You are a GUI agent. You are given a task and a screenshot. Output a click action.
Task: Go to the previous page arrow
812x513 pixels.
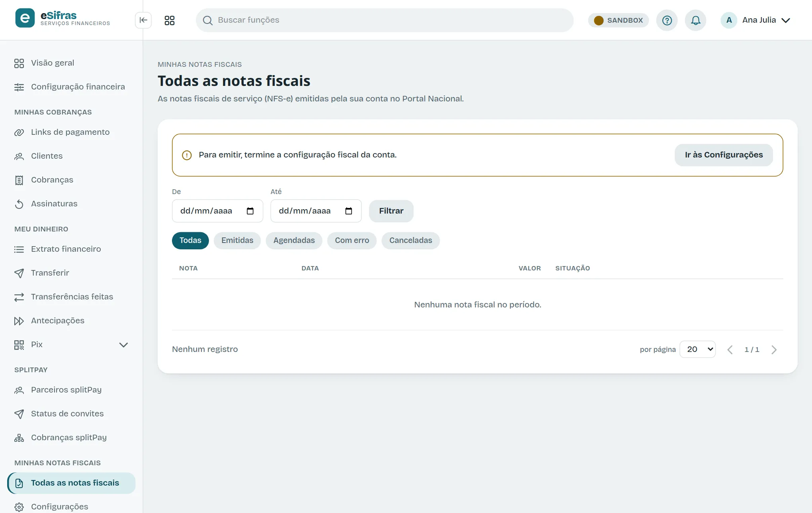click(x=730, y=350)
